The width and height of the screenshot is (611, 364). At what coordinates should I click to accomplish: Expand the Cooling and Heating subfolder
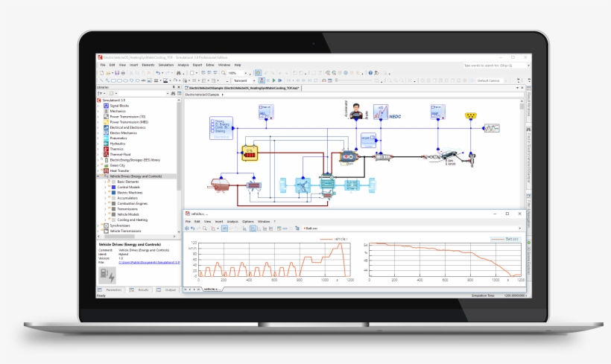click(x=105, y=220)
